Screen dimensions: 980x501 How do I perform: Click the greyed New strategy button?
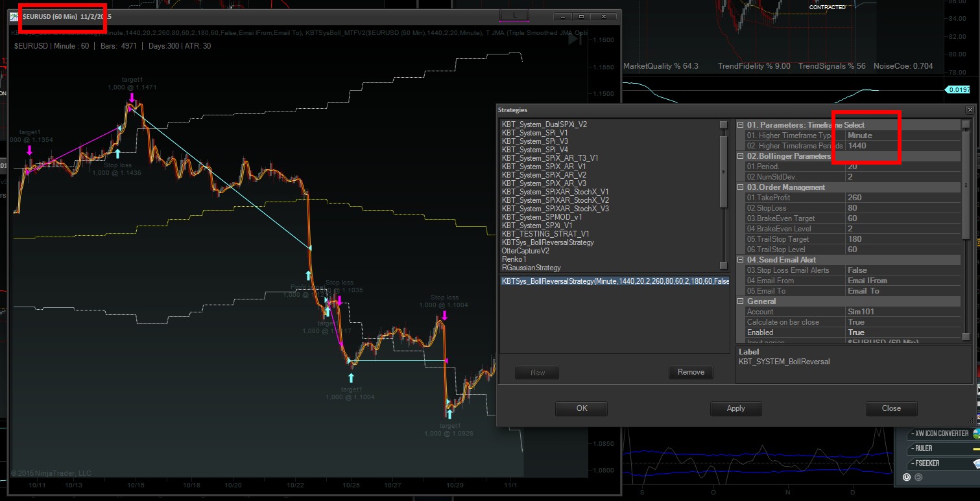pyautogui.click(x=538, y=373)
